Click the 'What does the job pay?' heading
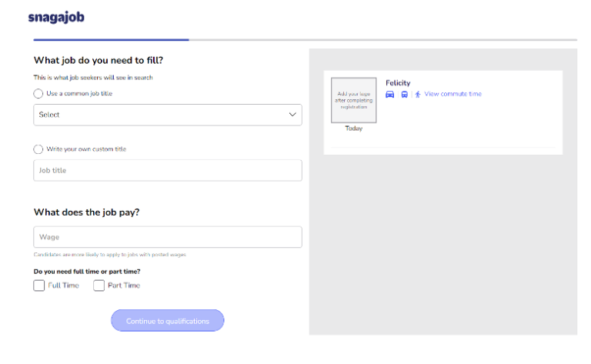591x364 pixels. [86, 212]
